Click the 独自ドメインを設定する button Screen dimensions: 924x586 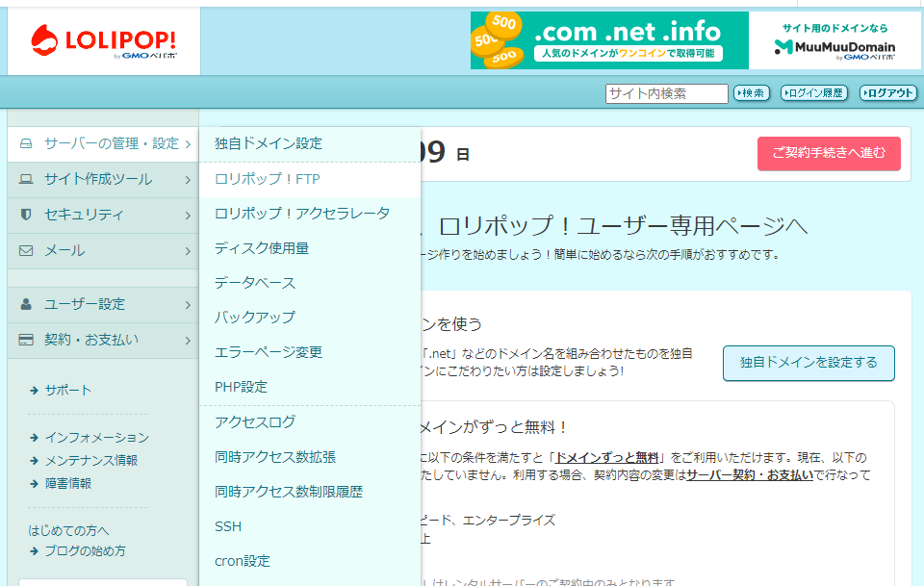pyautogui.click(x=808, y=363)
